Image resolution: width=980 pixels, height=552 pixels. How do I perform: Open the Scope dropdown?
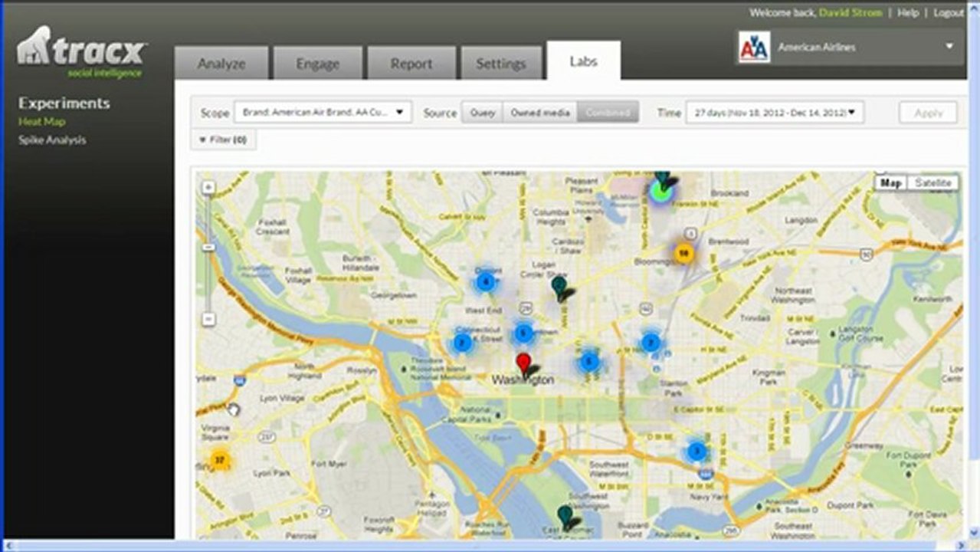(323, 112)
